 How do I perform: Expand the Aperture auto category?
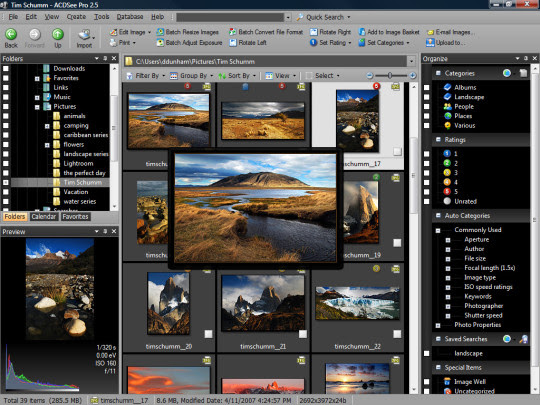tap(448, 240)
